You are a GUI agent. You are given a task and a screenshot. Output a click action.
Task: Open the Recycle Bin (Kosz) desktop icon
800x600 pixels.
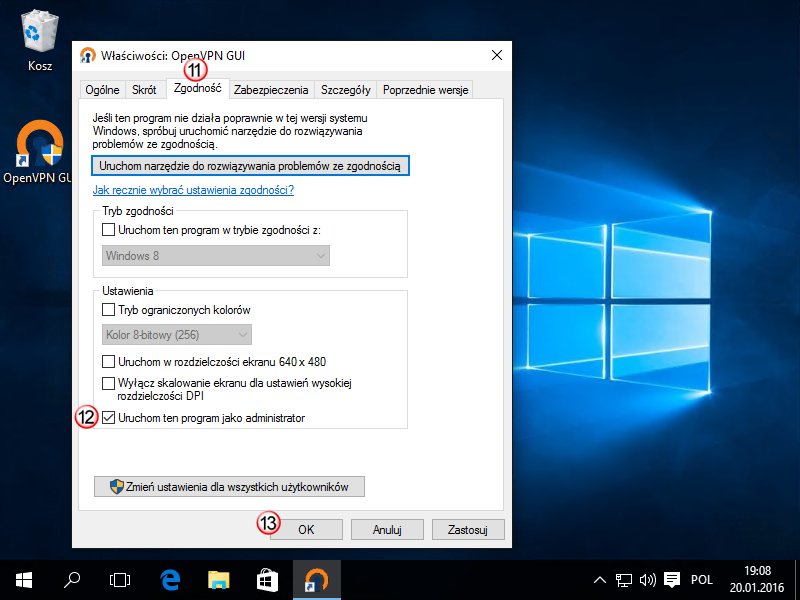pyautogui.click(x=40, y=41)
